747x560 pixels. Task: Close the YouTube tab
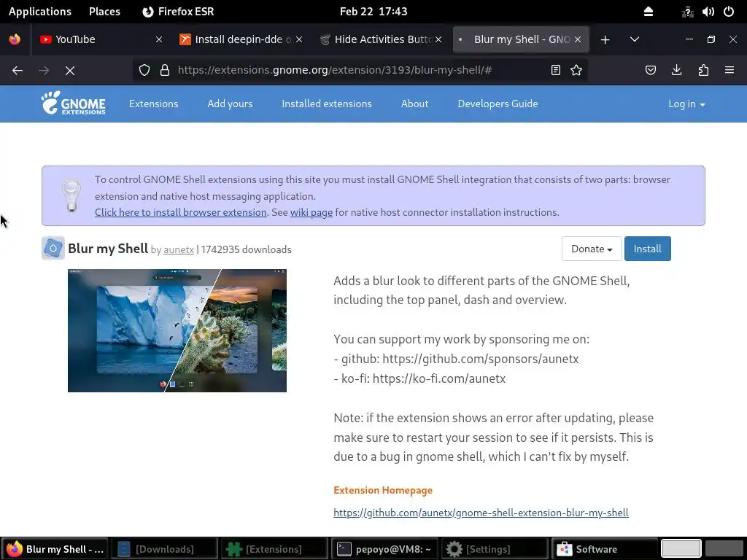pos(159,39)
